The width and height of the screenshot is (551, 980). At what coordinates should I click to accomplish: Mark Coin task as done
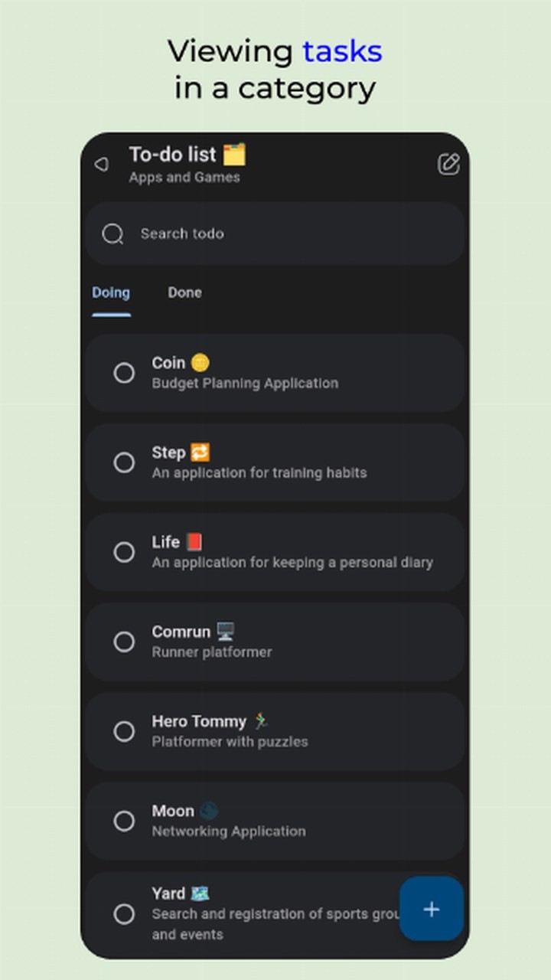[124, 373]
